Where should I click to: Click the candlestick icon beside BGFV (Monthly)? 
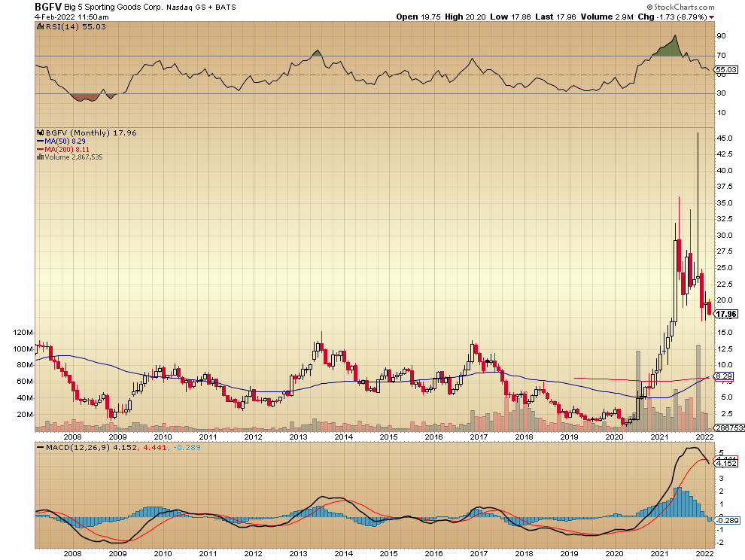pos(41,133)
